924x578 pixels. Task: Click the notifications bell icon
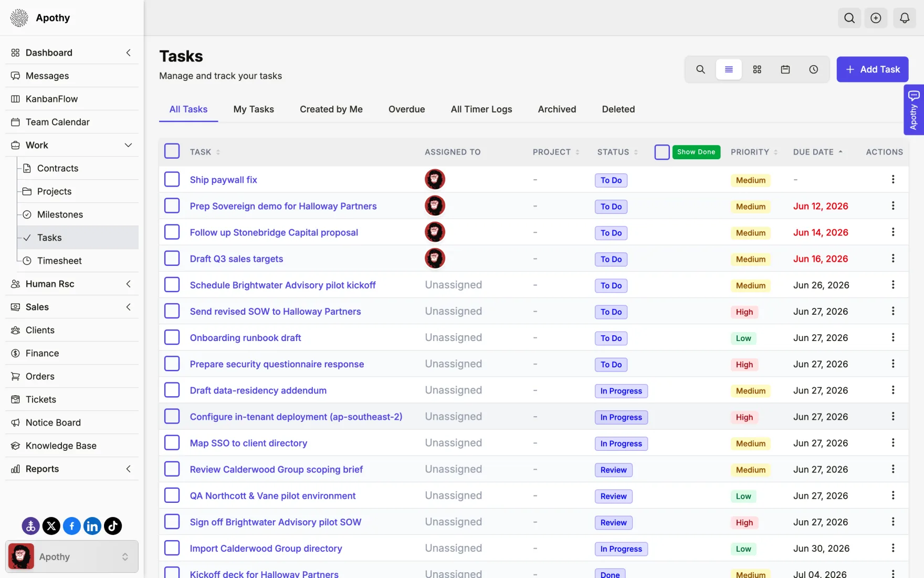click(x=905, y=18)
